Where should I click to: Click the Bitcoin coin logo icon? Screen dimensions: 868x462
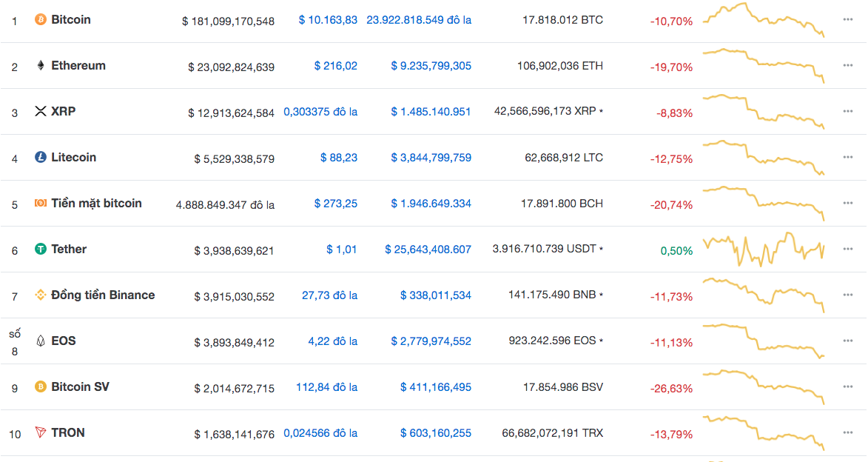tap(41, 20)
